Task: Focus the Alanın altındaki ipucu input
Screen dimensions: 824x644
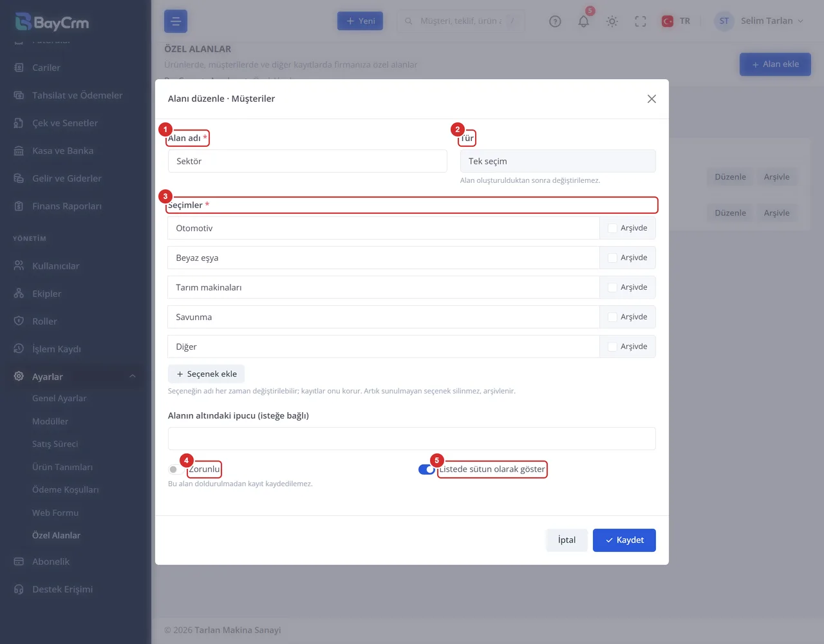Action: [x=411, y=439]
